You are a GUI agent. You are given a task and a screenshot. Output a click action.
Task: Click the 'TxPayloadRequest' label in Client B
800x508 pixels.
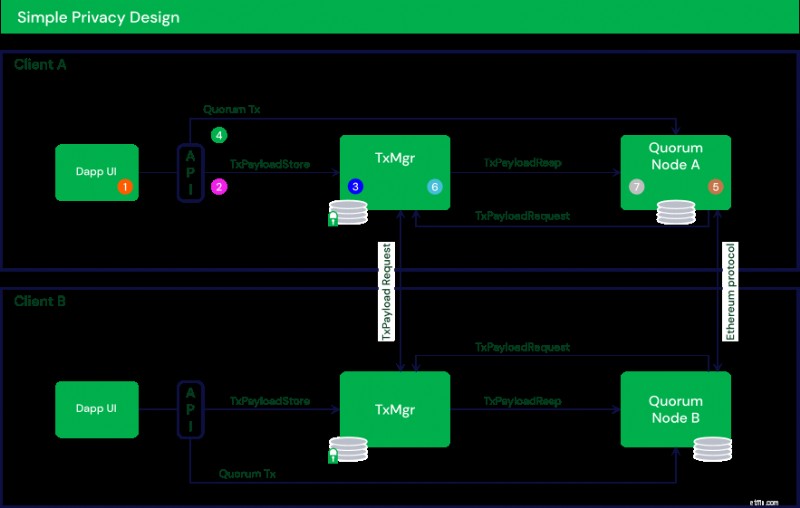(x=522, y=347)
